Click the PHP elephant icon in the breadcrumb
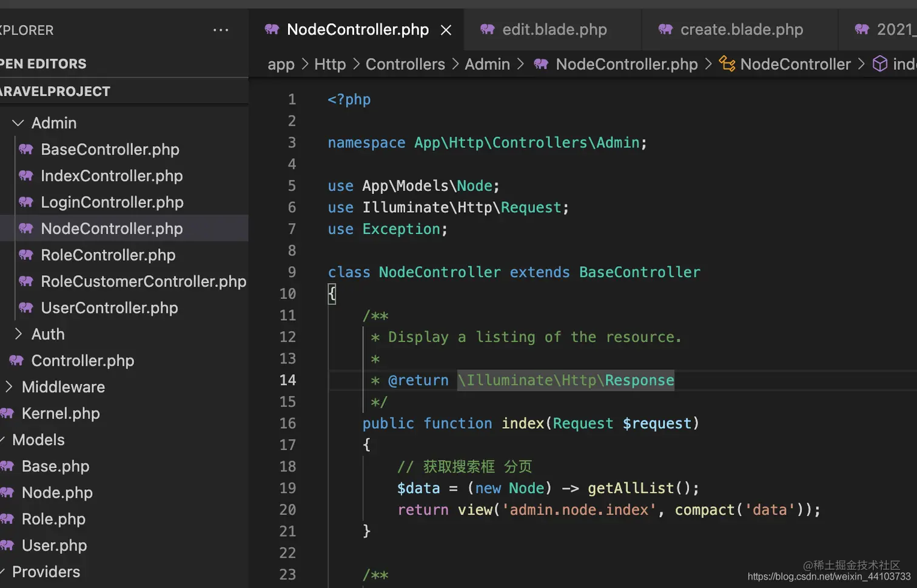Screen dimensions: 917x588 pyautogui.click(x=541, y=64)
